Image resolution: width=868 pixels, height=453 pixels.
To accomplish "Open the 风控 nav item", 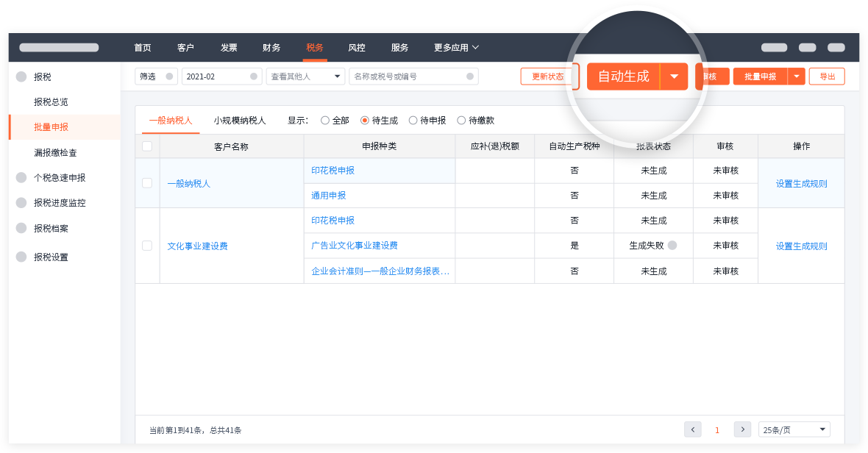I will (357, 48).
